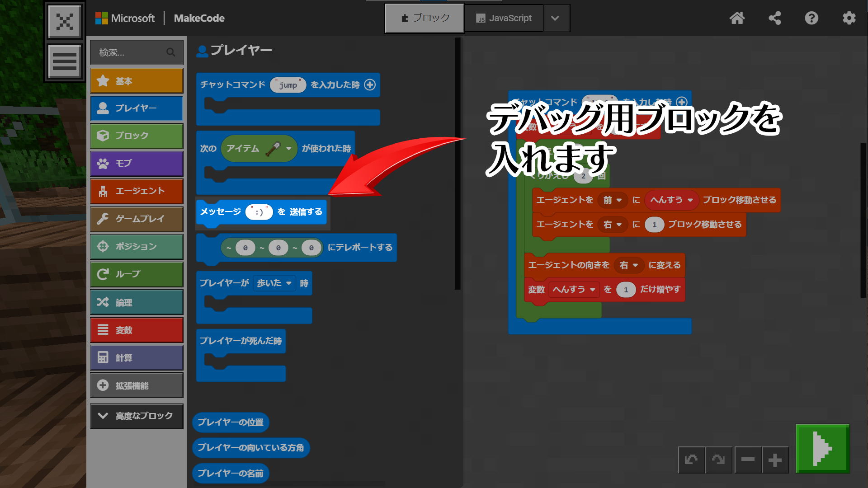Open the Help question mark icon

811,18
